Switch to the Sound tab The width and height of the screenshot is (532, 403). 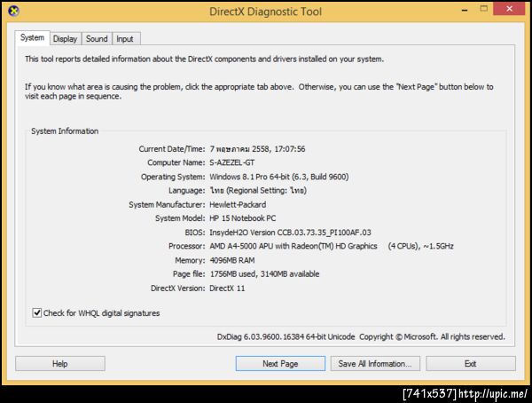(x=97, y=39)
